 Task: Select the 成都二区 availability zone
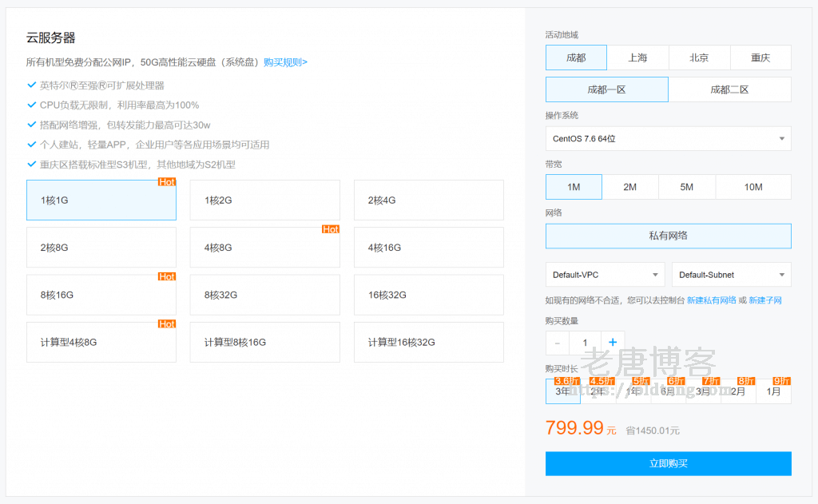pos(729,89)
